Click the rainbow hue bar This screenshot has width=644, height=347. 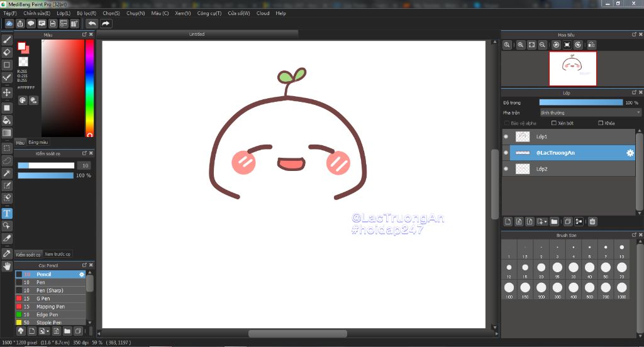point(89,88)
